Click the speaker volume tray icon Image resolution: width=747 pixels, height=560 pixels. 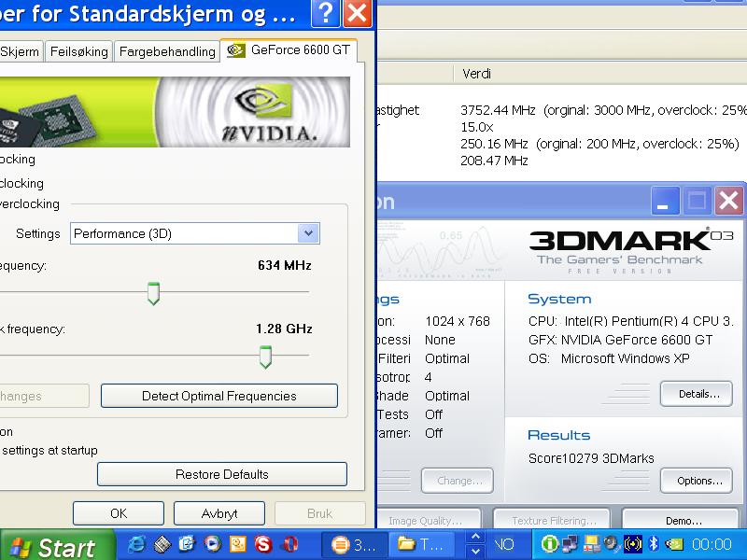[612, 543]
